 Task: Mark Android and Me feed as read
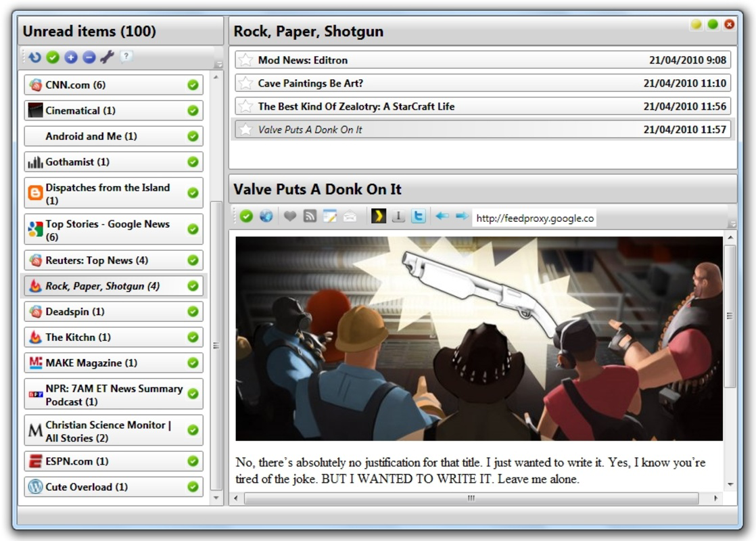pyautogui.click(x=193, y=136)
